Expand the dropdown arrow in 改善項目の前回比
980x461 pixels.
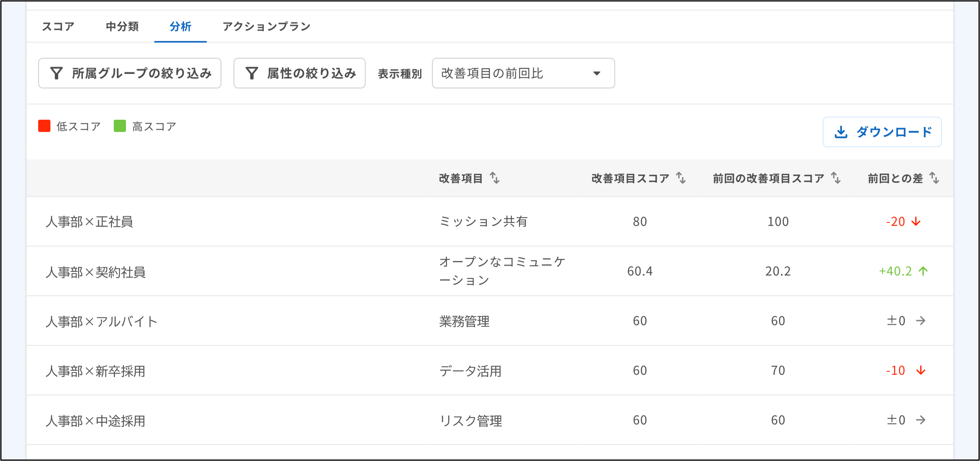[x=598, y=73]
